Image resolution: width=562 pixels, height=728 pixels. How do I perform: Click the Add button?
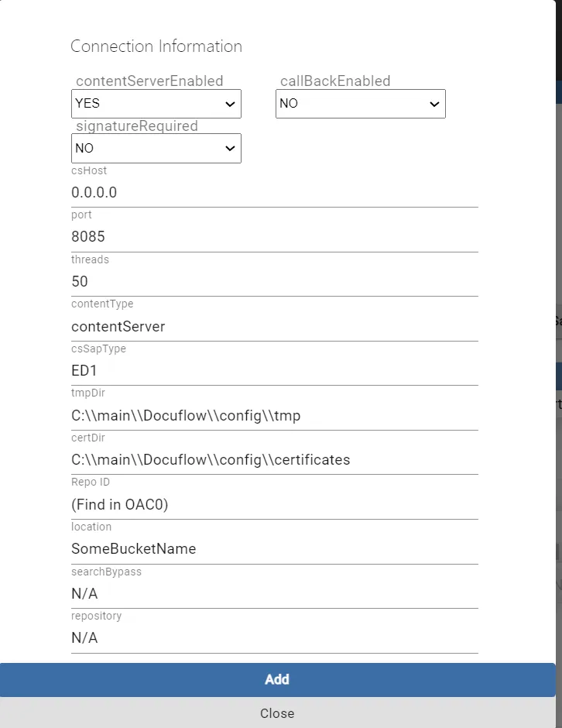[x=278, y=680]
